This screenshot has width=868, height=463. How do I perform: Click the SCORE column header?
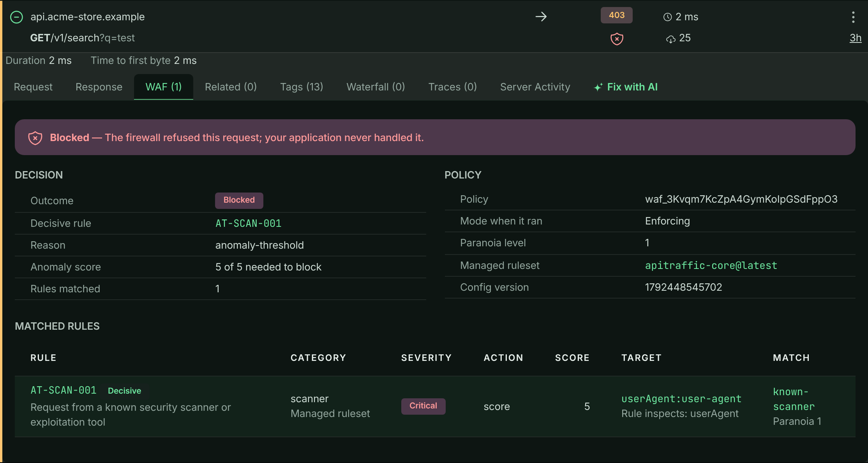[x=572, y=358]
